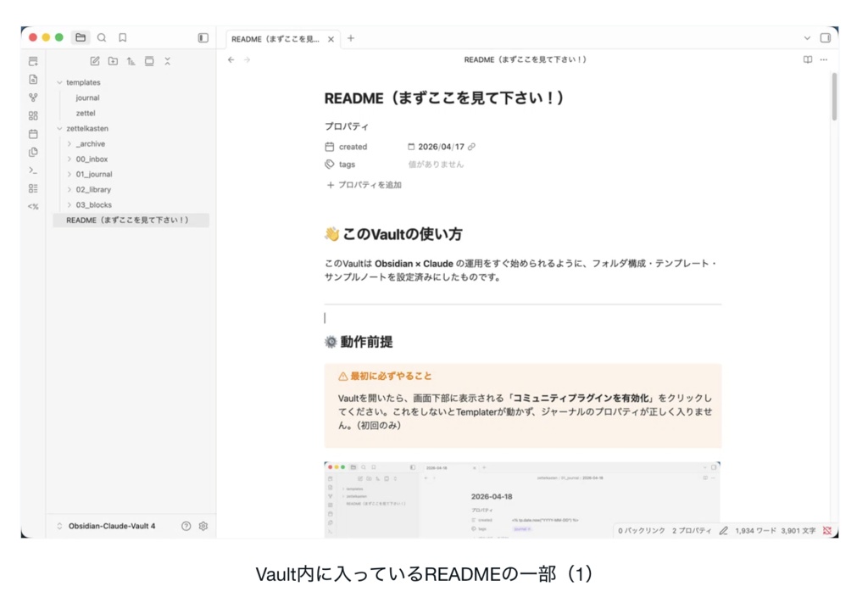Open today's daily note calendar icon
This screenshot has height=603, width=868.
tap(33, 134)
